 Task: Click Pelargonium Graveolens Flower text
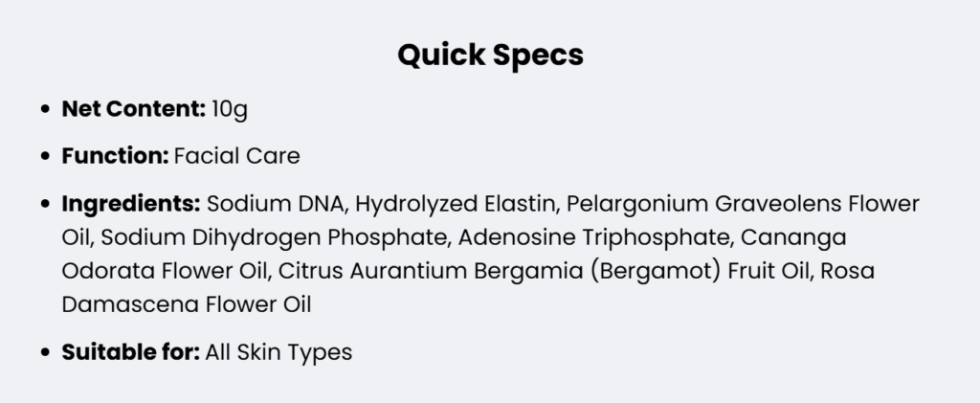pos(743,204)
